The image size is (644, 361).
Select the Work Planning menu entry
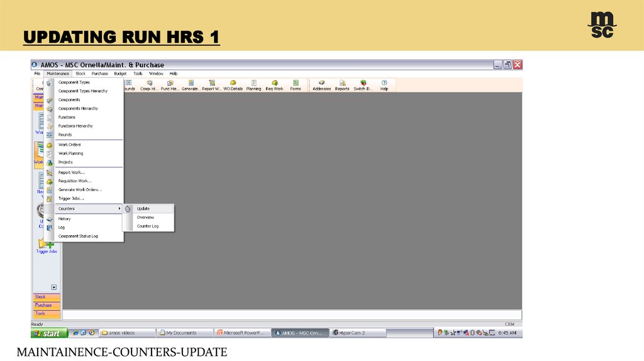coord(84,153)
